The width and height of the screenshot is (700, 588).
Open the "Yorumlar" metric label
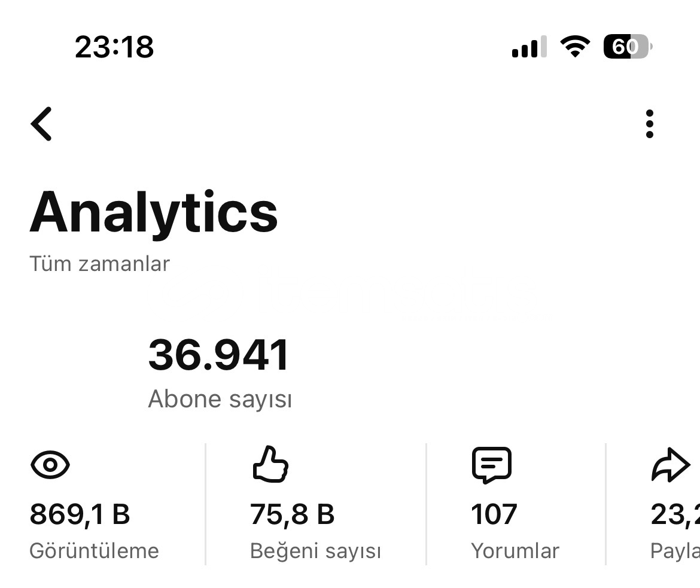click(515, 550)
